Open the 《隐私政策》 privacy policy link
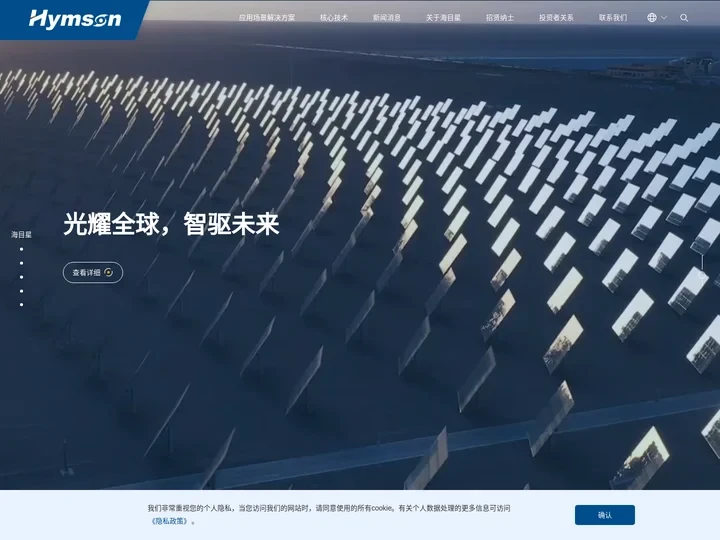720x540 pixels. click(x=169, y=521)
